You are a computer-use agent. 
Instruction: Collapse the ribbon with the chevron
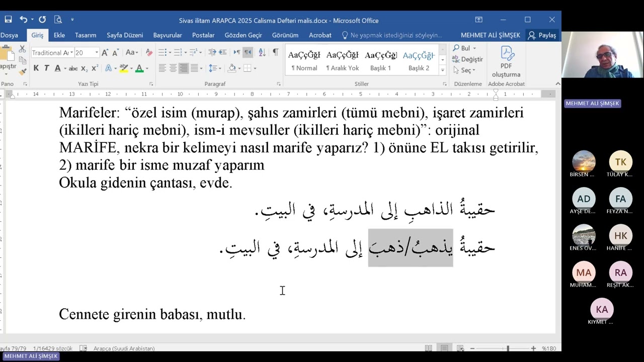pyautogui.click(x=557, y=84)
